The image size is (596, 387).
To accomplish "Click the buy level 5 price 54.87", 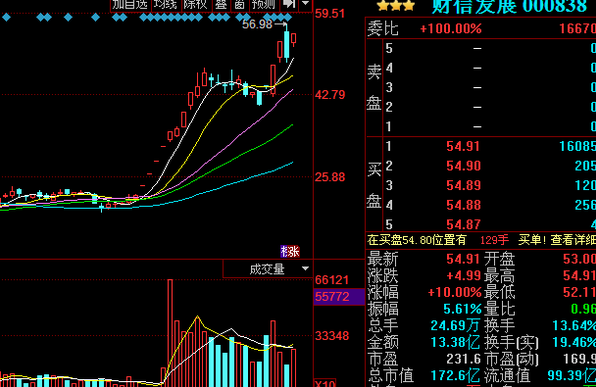I will pyautogui.click(x=463, y=224).
